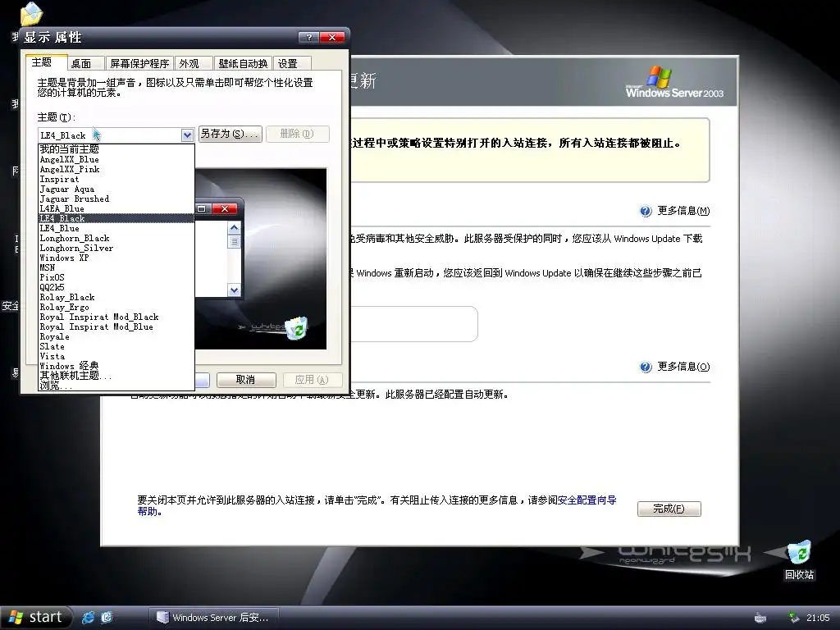This screenshot has height=630, width=840.
Task: Collapse the theme dropdown arrow
Action: click(x=187, y=135)
